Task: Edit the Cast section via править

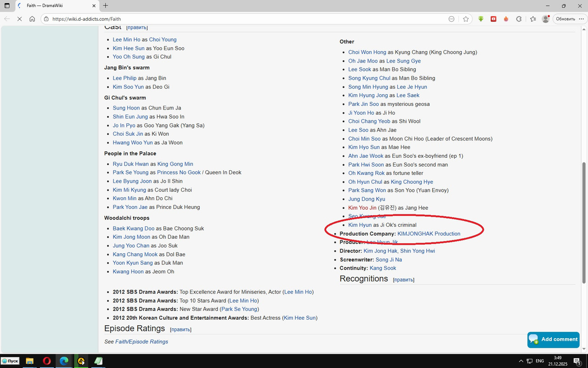Action: [x=137, y=28]
